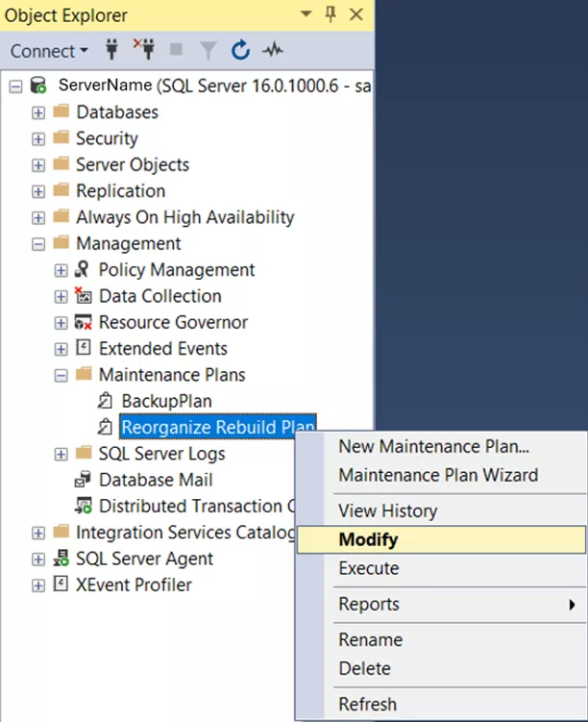Expand the Resource Governor node

click(61, 322)
